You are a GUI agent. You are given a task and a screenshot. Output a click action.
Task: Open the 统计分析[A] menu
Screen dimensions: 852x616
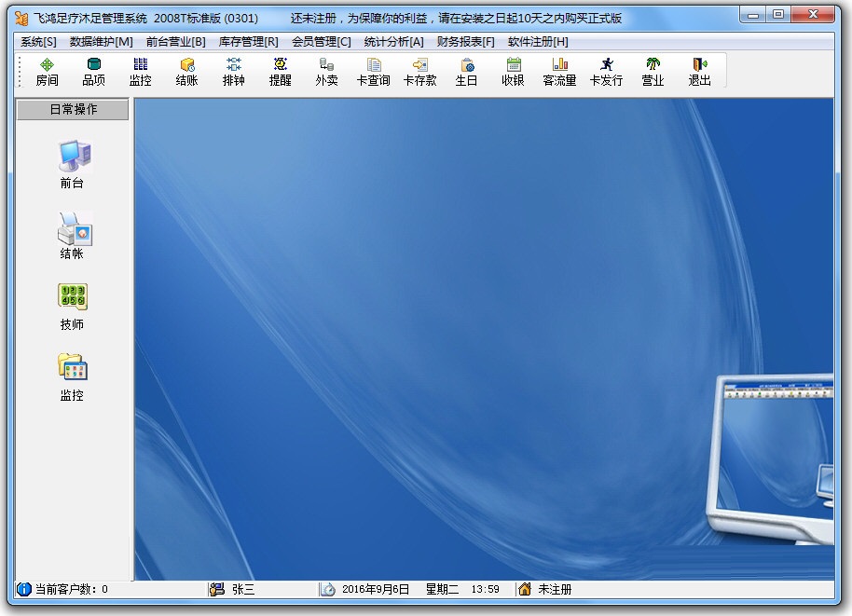394,42
